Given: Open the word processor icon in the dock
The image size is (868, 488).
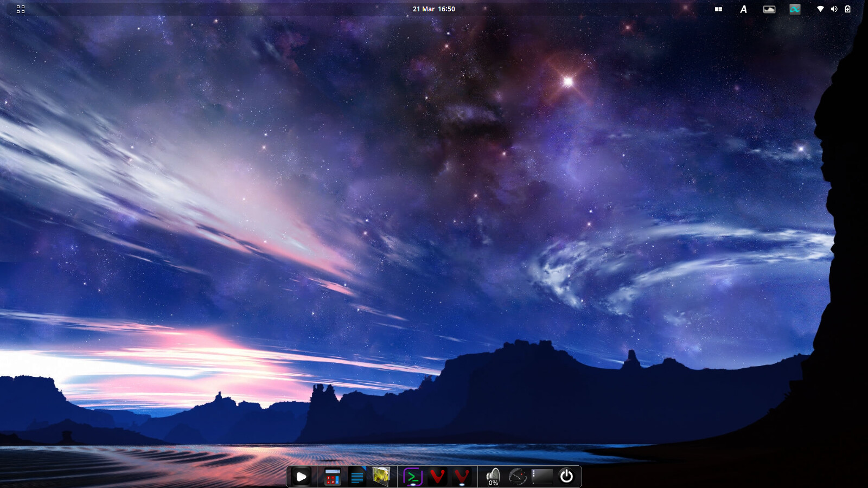Looking at the screenshot, I should click(357, 477).
